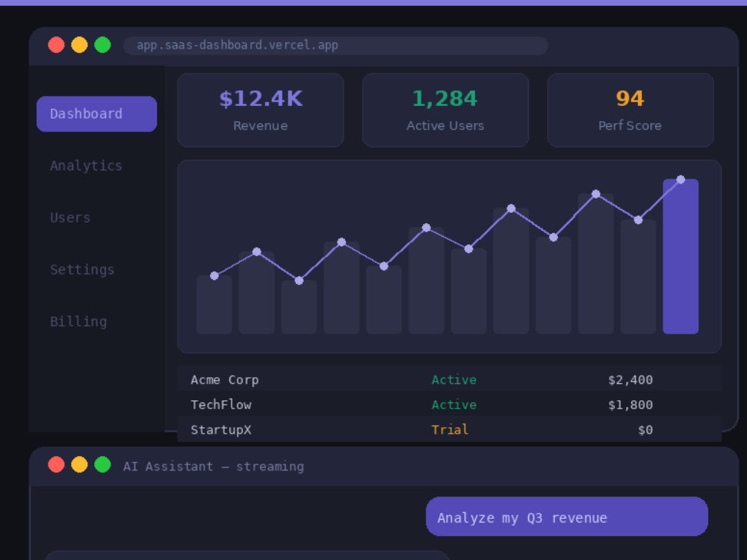The image size is (747, 560).
Task: Open the Dashboard sidebar item
Action: [96, 113]
